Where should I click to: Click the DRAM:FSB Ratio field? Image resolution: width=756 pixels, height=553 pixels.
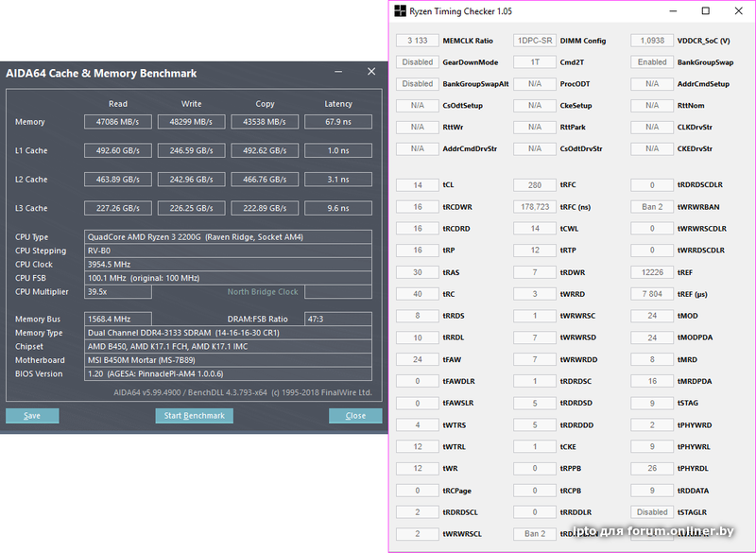[x=338, y=320]
